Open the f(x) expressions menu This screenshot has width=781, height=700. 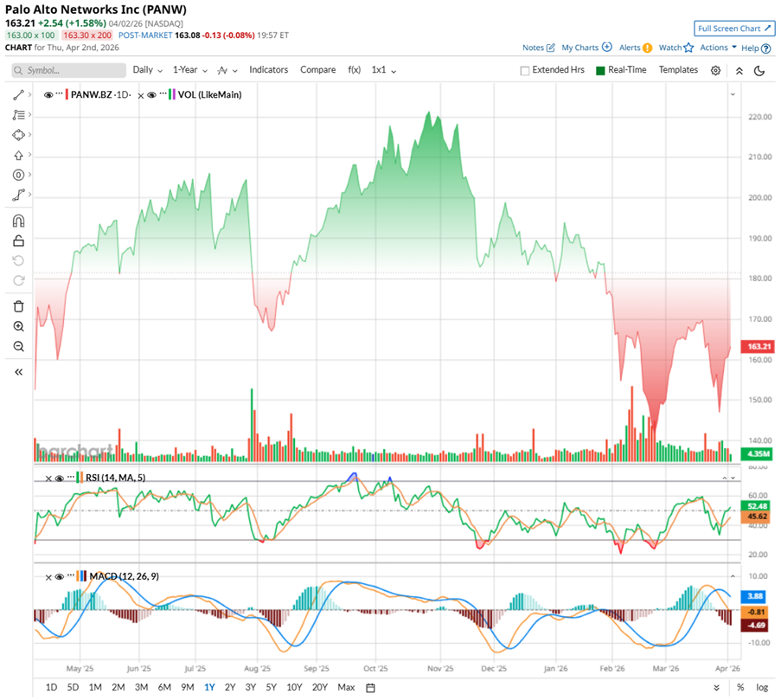pos(354,70)
